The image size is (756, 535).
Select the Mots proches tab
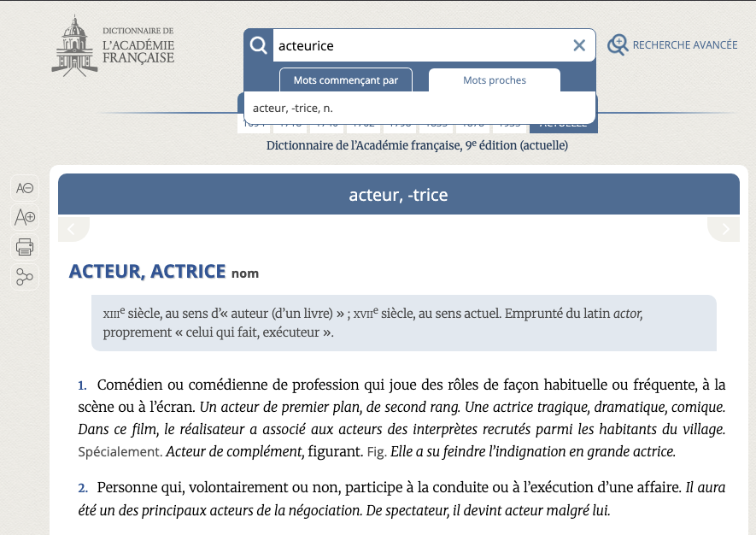(x=495, y=80)
